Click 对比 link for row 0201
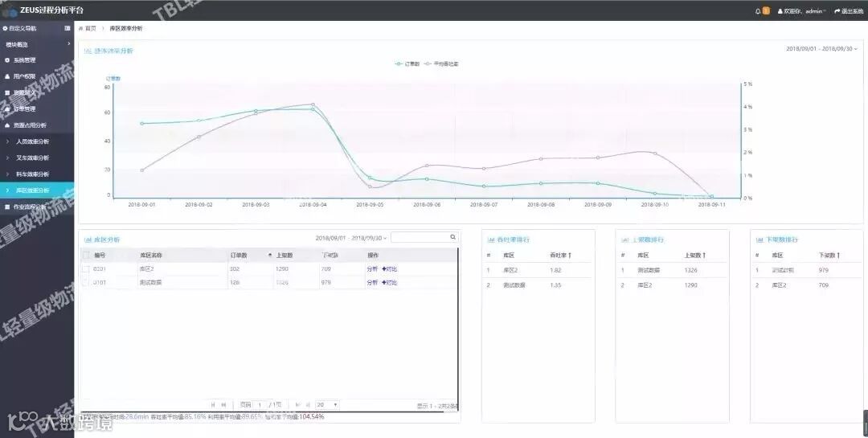This screenshot has width=868, height=438. (x=390, y=269)
